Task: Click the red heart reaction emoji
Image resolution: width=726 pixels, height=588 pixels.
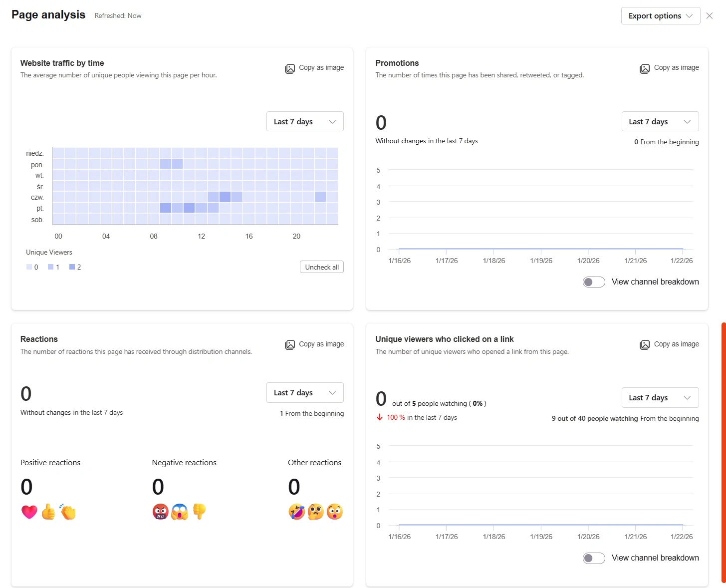Action: pos(29,512)
